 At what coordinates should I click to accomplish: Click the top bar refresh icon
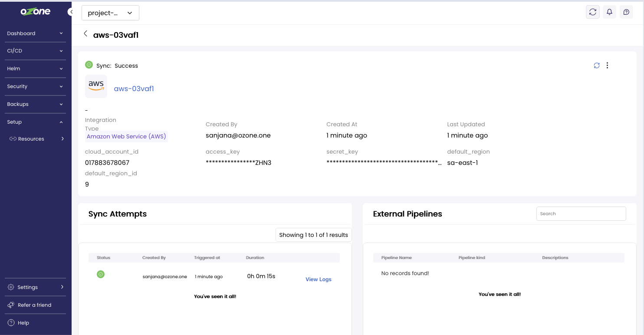593,12
